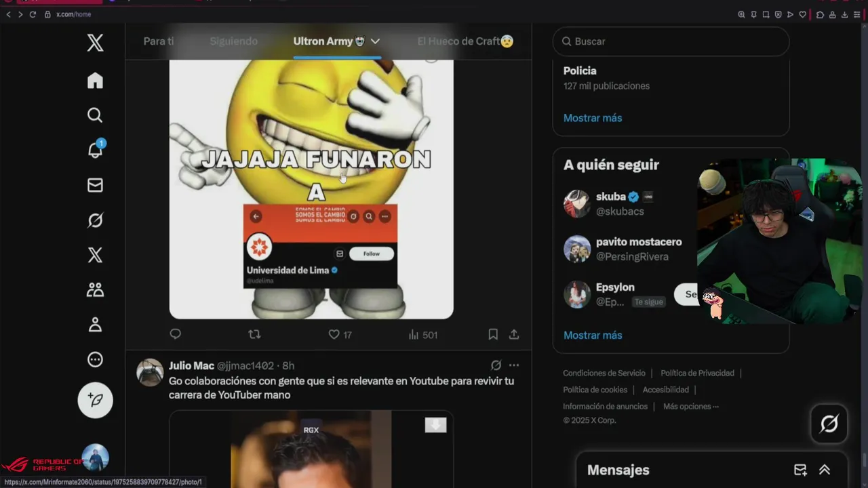Open the 8h timestamp on Julio Mac's post

coord(288,365)
